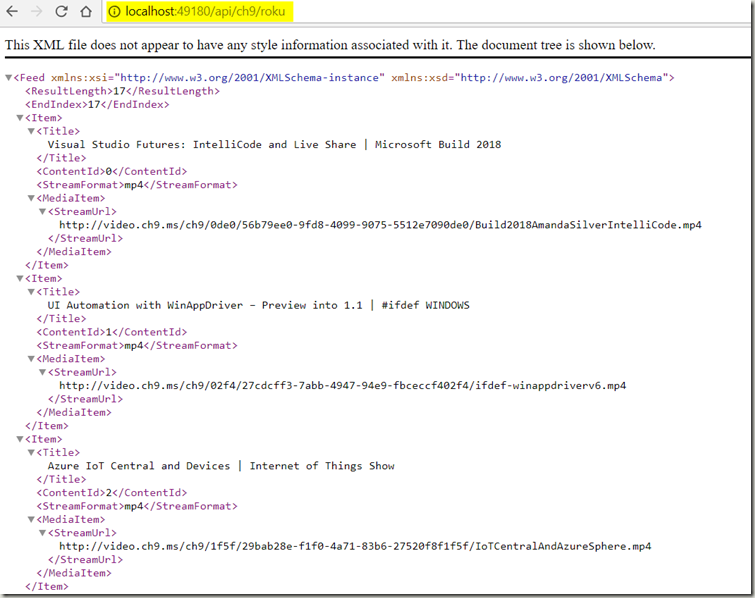Click the StreamFormat mp4 line under ContentId 1
Image resolution: width=755 pixels, height=598 pixels.
[x=137, y=346]
